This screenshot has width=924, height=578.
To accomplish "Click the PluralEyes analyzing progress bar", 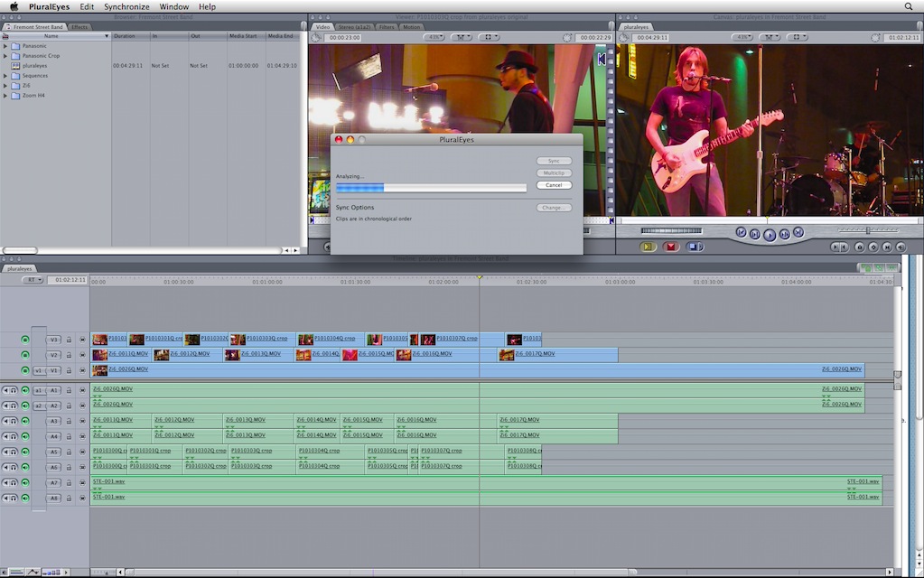I will 431,187.
